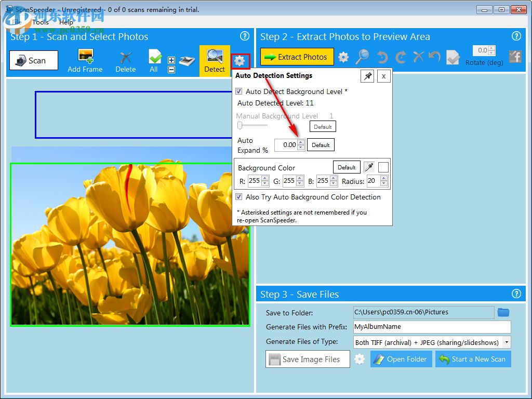Click the MyAlbumName prefix field

[432, 327]
